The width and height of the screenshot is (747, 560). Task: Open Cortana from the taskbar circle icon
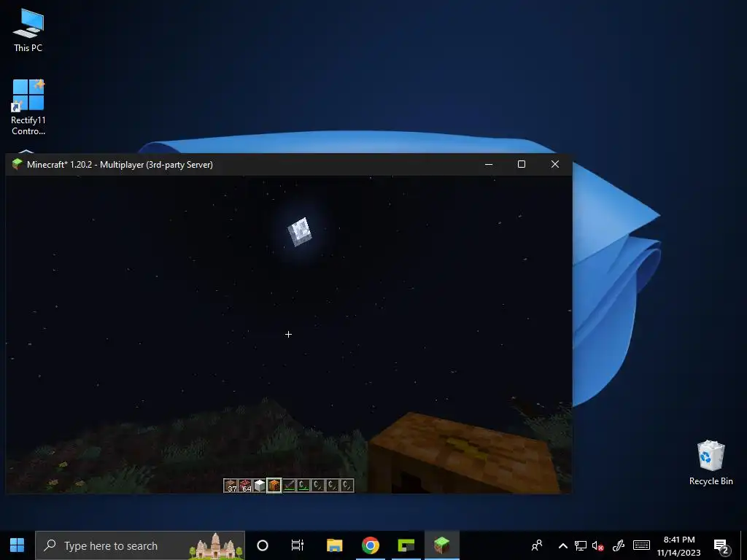263,545
